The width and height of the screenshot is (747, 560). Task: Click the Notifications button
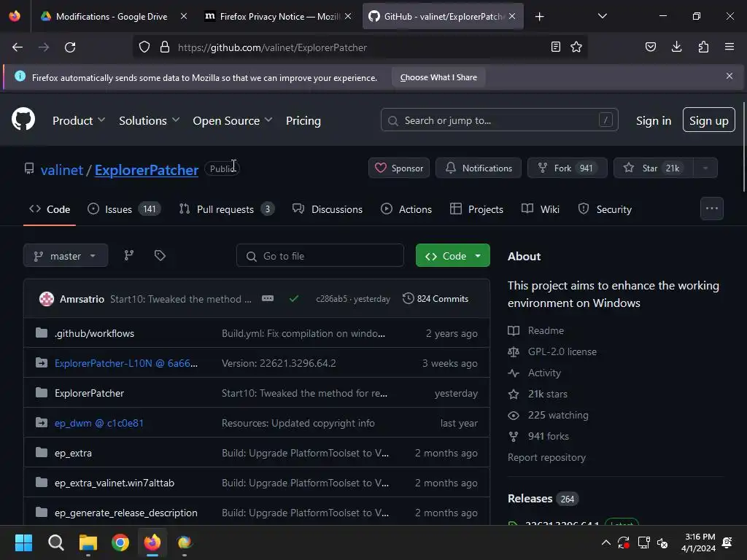point(479,168)
